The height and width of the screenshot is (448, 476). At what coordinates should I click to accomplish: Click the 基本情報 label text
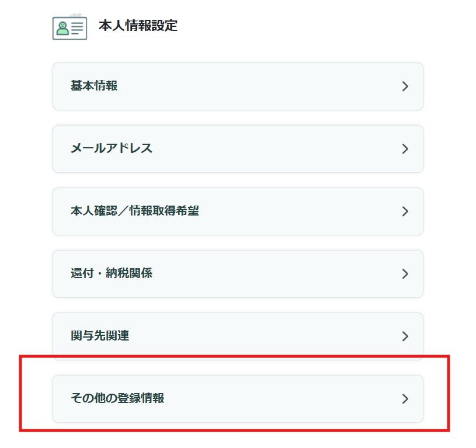pos(94,86)
